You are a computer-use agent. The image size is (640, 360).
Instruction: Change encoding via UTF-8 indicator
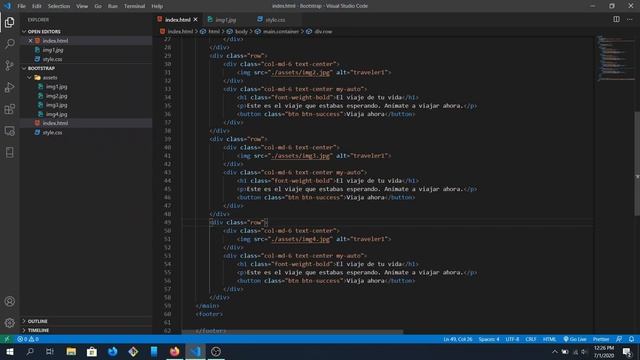[512, 339]
